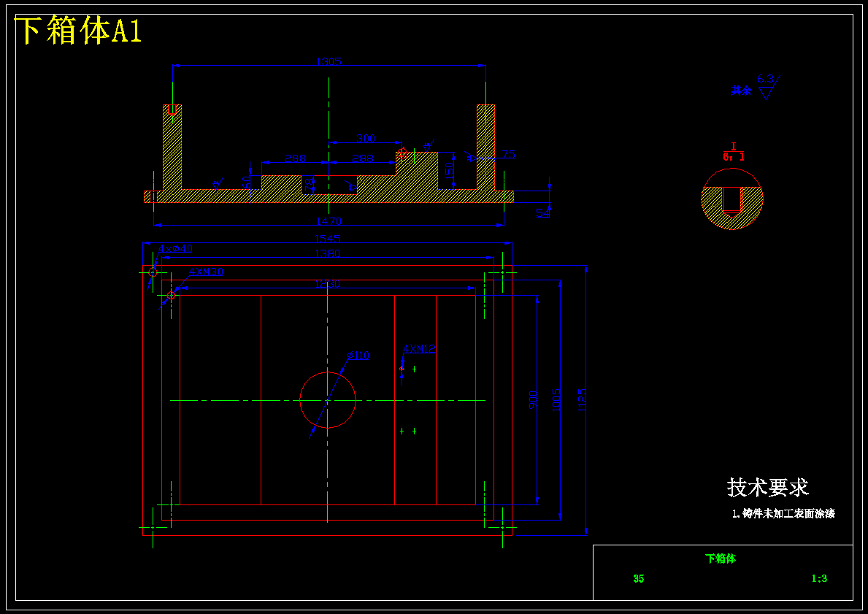This screenshot has width=868, height=614.
Task: Select the "技术要求" heading text
Action: coord(769,488)
